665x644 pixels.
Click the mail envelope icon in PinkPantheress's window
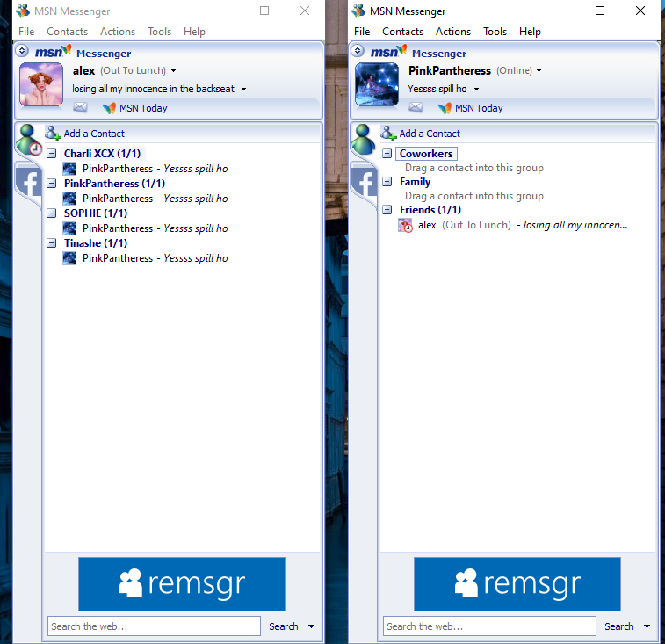[x=416, y=108]
